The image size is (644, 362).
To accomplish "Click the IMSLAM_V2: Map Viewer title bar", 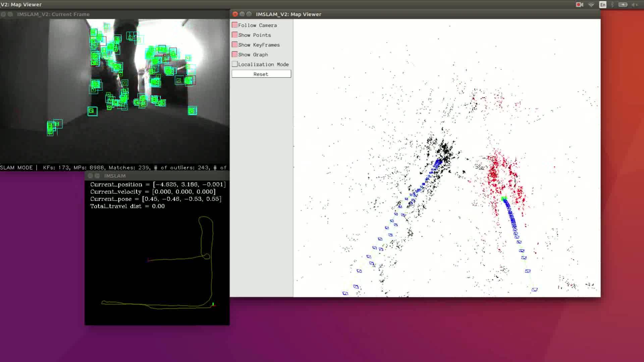I will pos(402,14).
